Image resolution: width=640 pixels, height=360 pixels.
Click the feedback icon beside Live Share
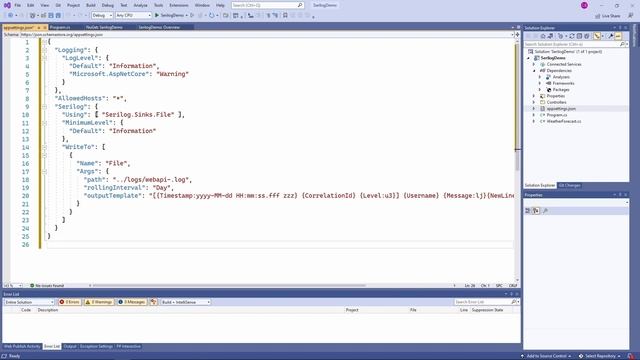(x=630, y=16)
